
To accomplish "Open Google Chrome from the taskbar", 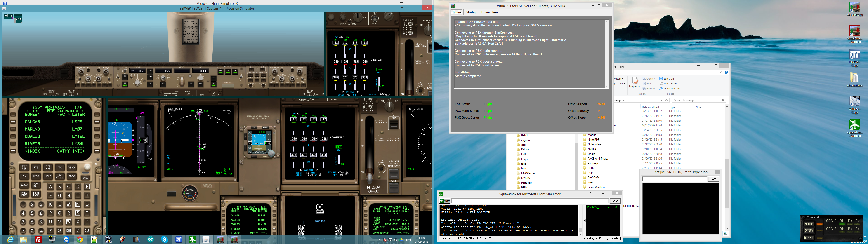I will tap(80, 240).
